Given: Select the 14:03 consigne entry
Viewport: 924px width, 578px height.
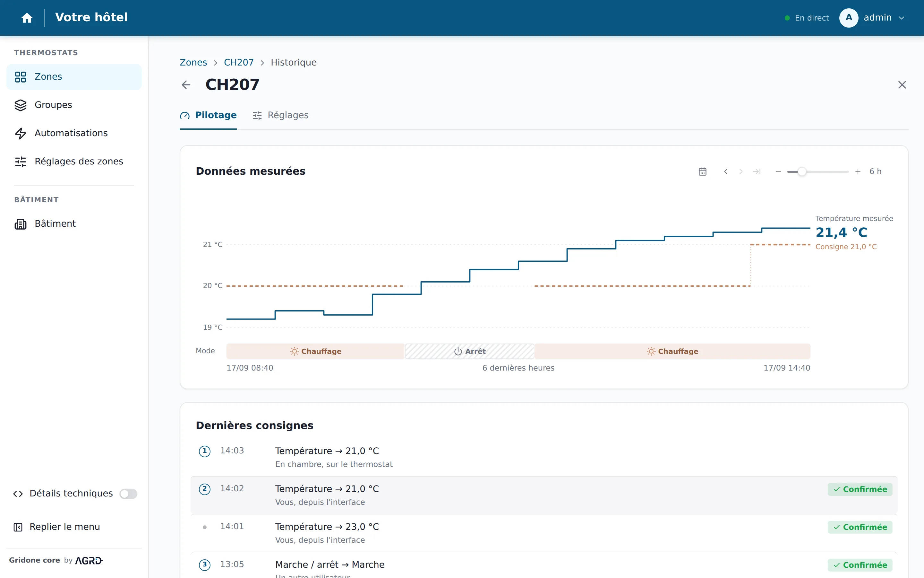Looking at the screenshot, I should (x=544, y=457).
